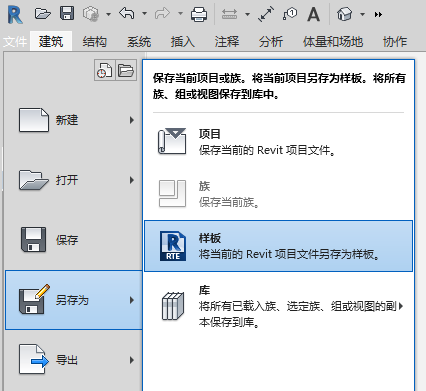Open the 3D View dropdown arrow
426x391 pixels.
tap(362, 14)
